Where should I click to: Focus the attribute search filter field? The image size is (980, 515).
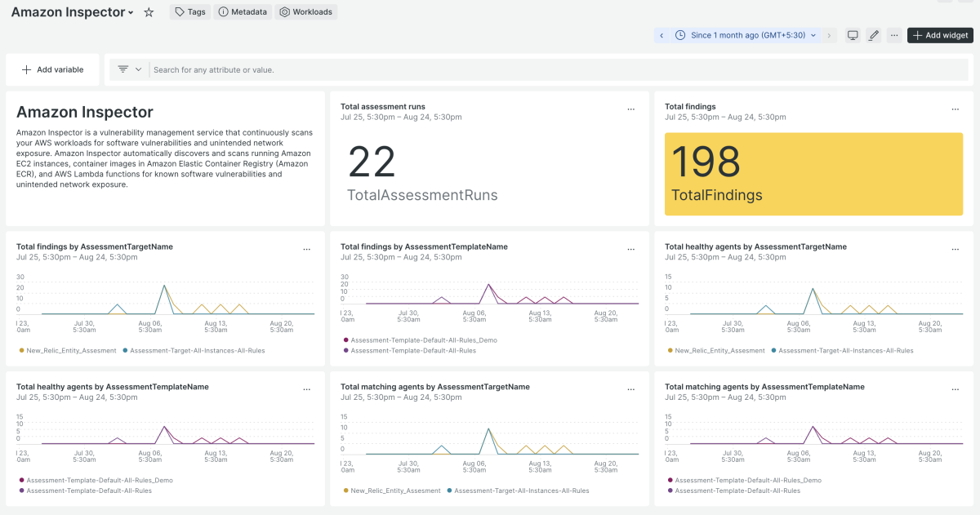[x=555, y=69]
